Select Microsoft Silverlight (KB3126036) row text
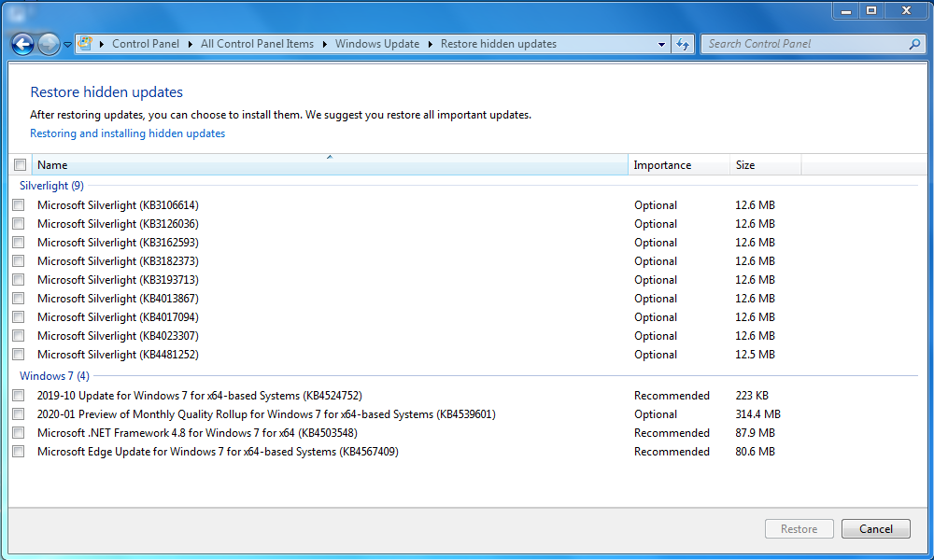The width and height of the screenshot is (934, 560). click(x=118, y=224)
